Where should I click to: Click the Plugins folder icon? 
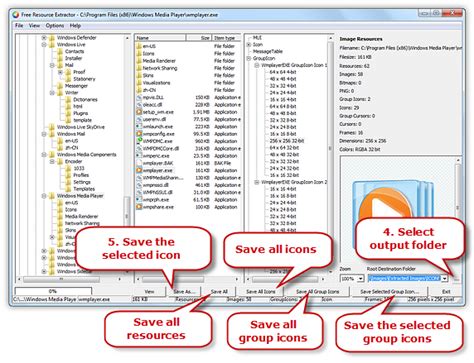click(x=68, y=113)
